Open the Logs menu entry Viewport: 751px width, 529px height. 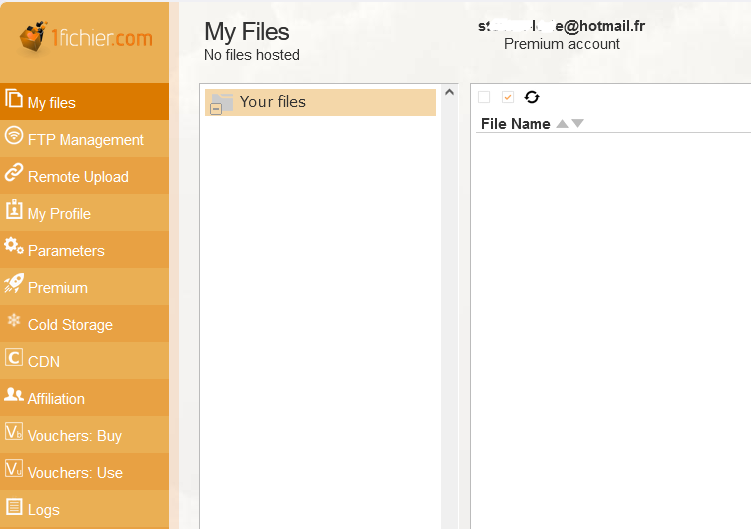(44, 509)
